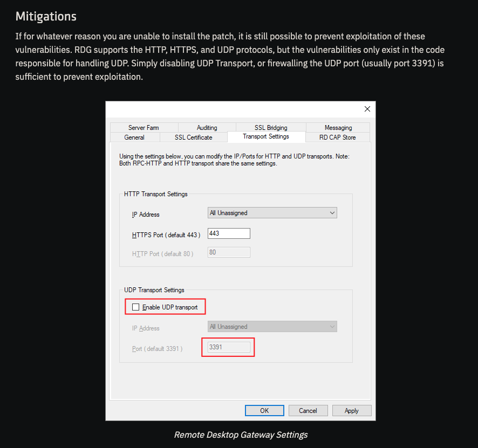Click the disabled HTTP Port field showing 80
Screen dimensions: 478x448
coord(229,252)
